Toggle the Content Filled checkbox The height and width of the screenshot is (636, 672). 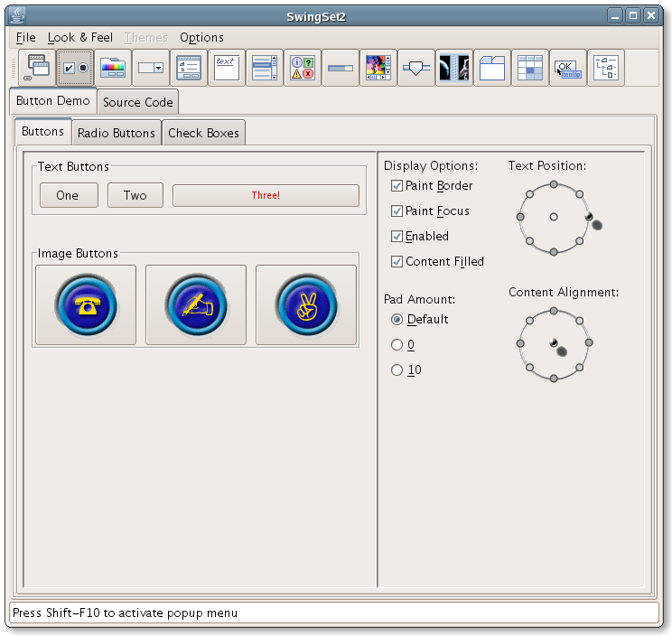(x=437, y=261)
